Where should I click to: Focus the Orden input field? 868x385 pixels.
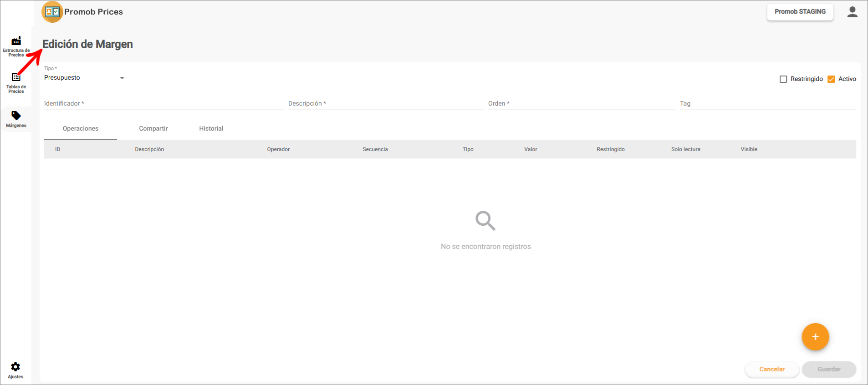point(582,104)
